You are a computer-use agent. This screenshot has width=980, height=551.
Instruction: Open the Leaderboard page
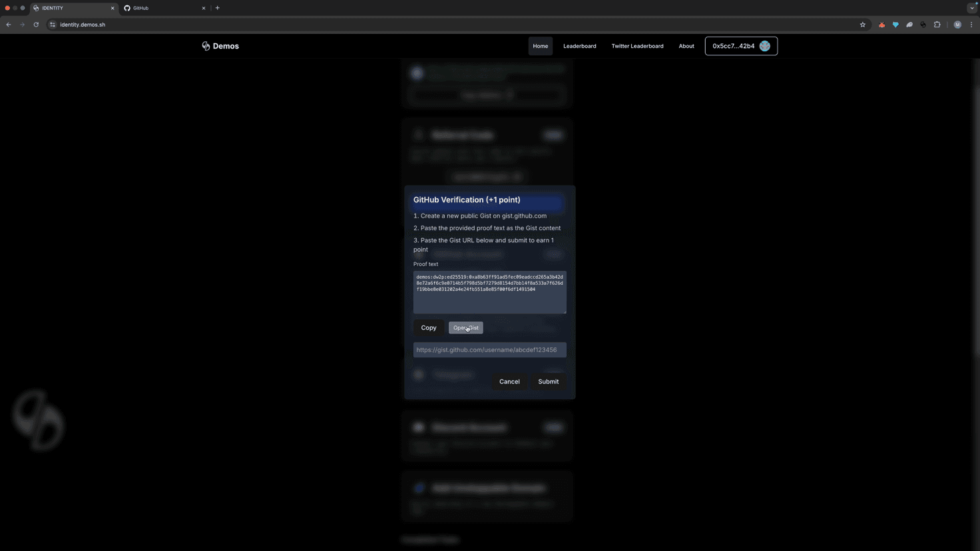click(x=579, y=46)
